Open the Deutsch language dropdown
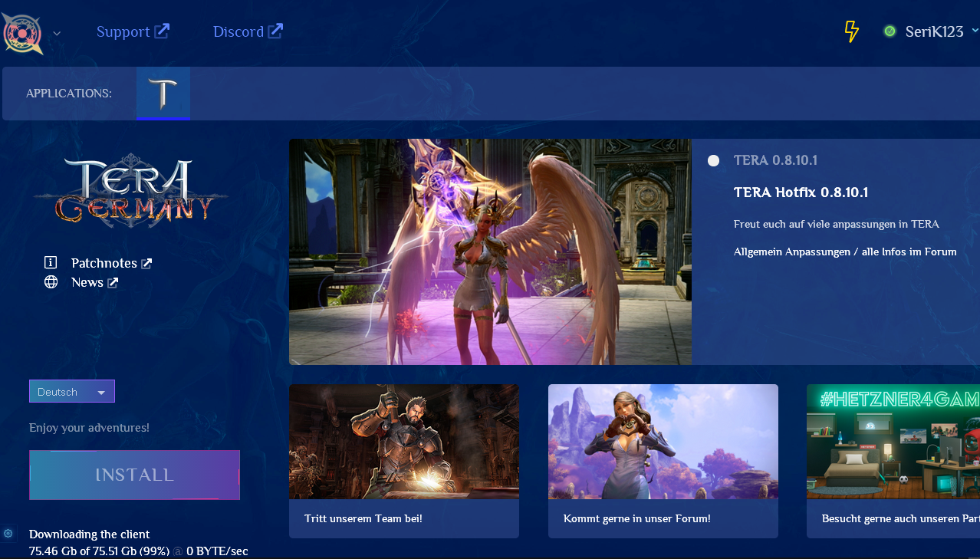 pyautogui.click(x=72, y=391)
